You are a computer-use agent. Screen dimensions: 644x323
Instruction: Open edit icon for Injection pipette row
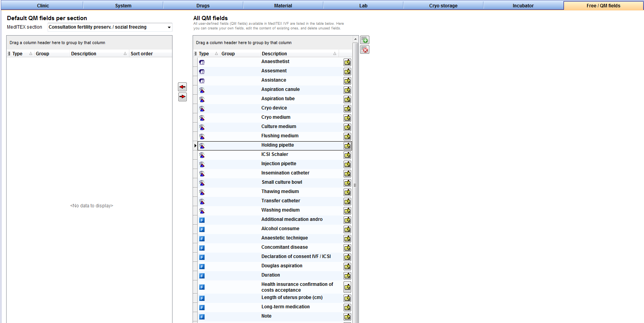click(347, 164)
